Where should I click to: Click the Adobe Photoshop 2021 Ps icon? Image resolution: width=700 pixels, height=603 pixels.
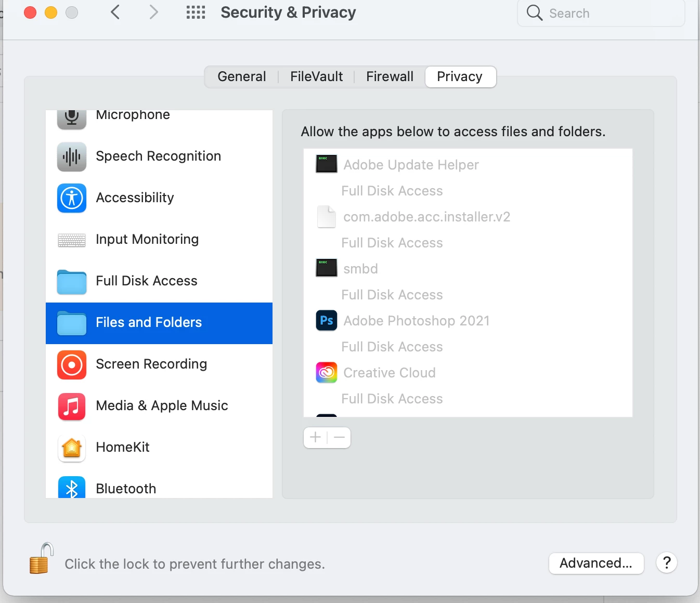tap(327, 320)
